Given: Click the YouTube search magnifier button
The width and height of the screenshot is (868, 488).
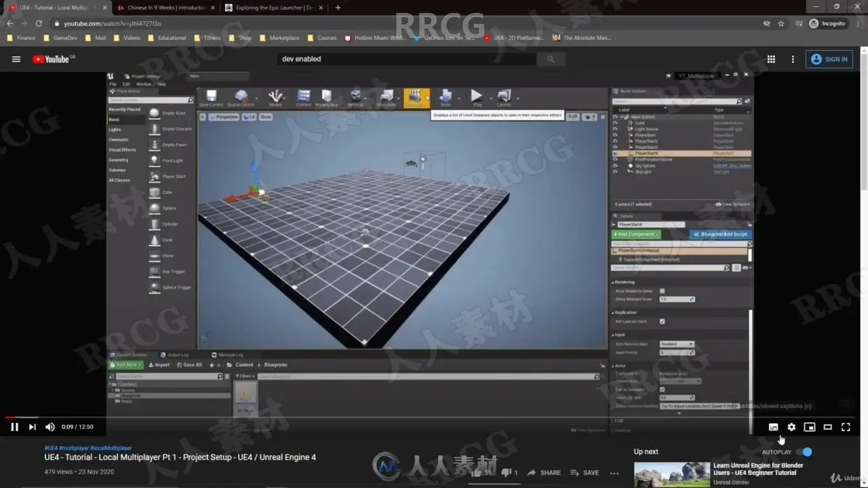Looking at the screenshot, I should [551, 59].
